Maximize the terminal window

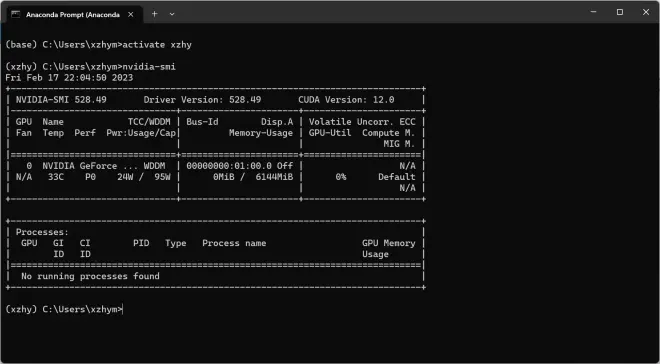point(620,12)
